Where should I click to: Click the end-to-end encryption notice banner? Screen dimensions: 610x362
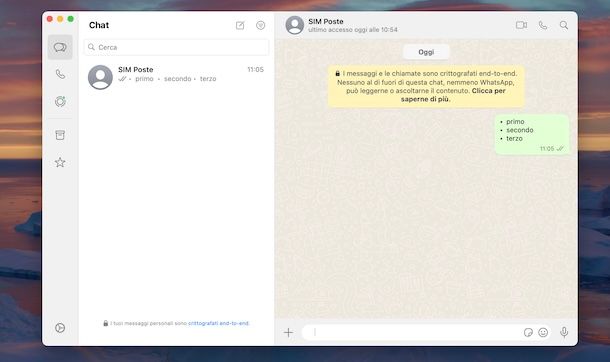click(426, 86)
